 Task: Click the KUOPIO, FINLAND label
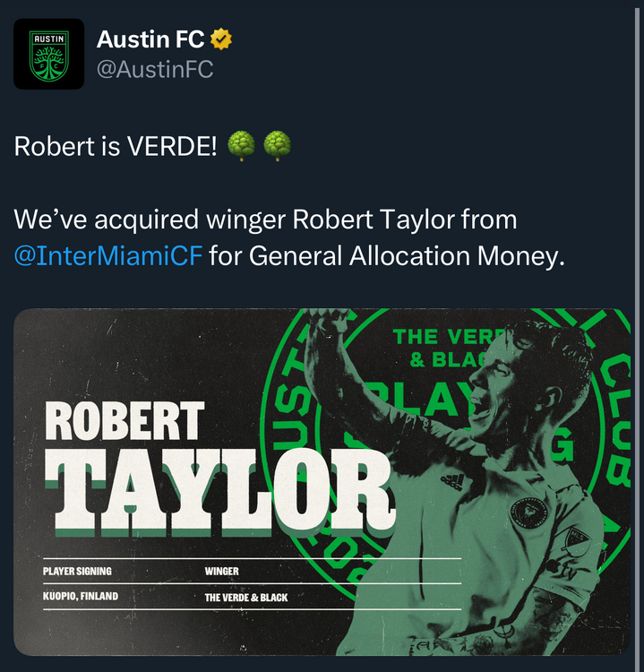coord(81,596)
